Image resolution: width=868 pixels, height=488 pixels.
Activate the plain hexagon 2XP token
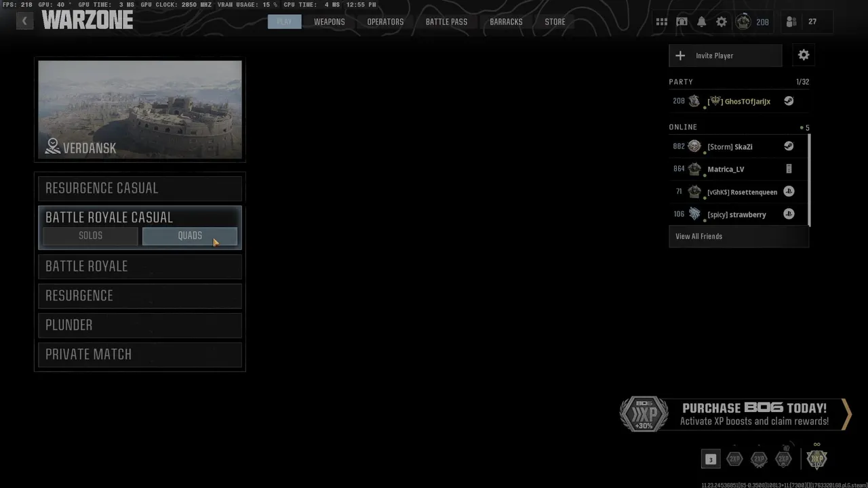[734, 459]
